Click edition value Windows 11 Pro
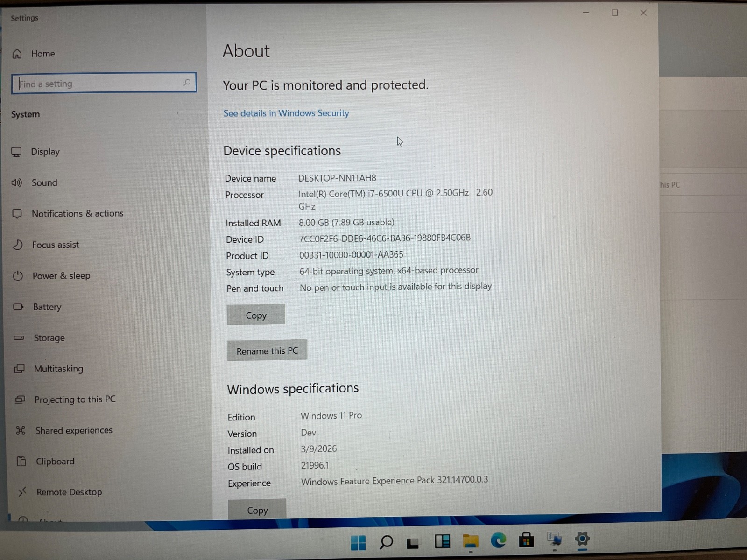This screenshot has height=560, width=747. pos(331,415)
